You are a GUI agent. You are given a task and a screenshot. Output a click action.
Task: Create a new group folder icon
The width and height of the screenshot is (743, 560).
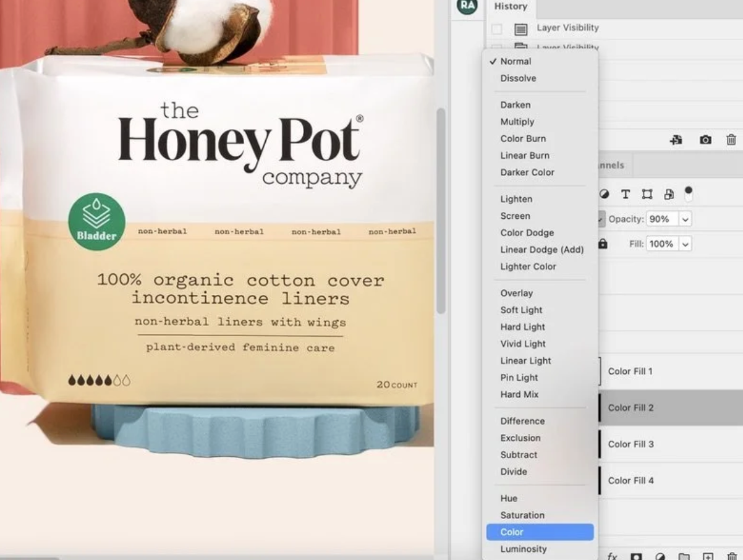tap(684, 556)
